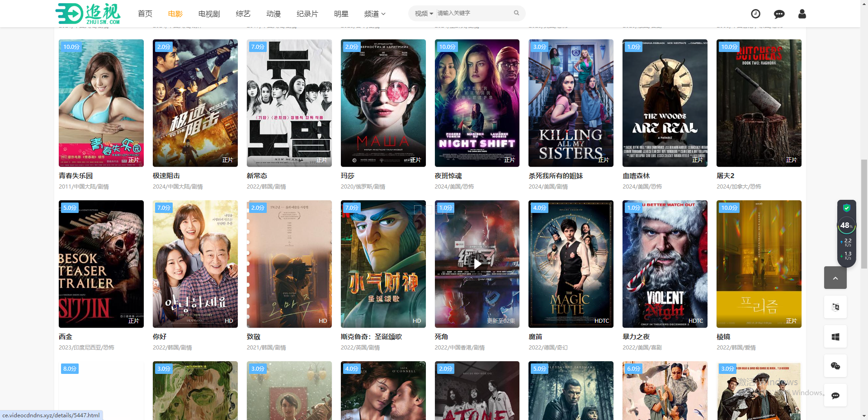Image resolution: width=868 pixels, height=420 pixels.
Task: Open the 极速阻击 title link
Action: (x=166, y=176)
